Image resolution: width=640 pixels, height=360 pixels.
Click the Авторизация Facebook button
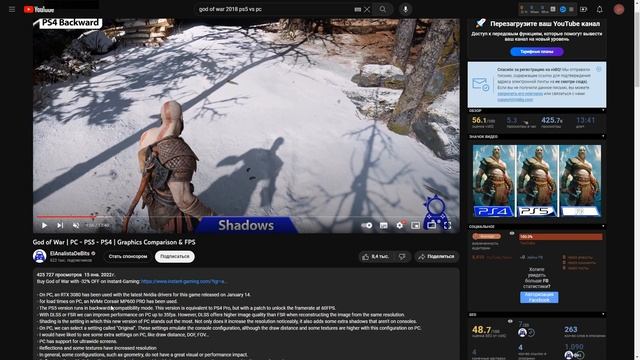tap(539, 297)
